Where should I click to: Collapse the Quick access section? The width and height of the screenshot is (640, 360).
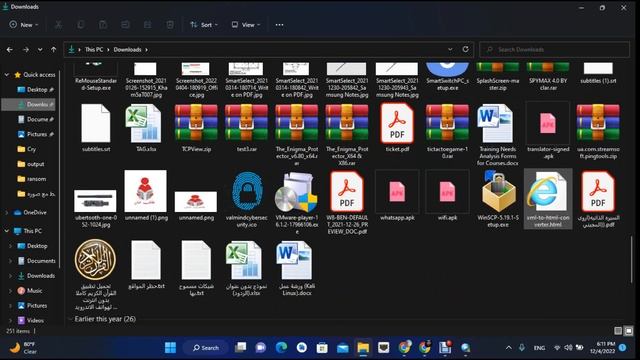pos(7,75)
